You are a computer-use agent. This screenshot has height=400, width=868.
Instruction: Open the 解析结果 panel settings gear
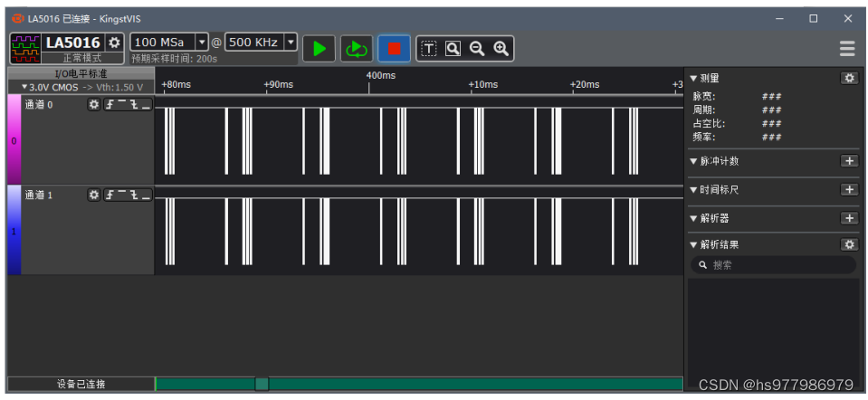(849, 244)
